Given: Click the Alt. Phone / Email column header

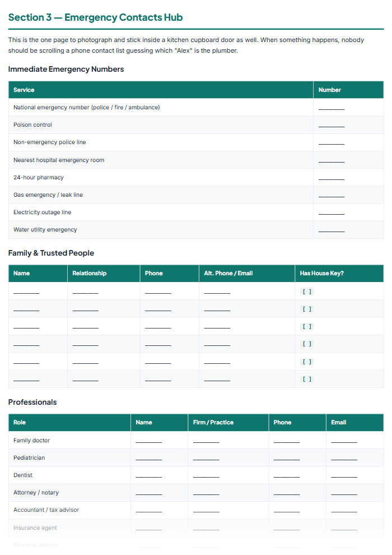Looking at the screenshot, I should 228,273.
